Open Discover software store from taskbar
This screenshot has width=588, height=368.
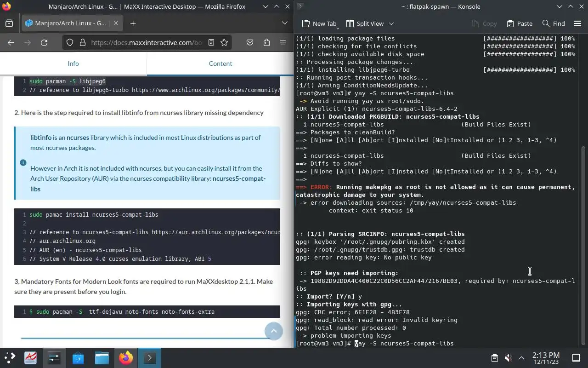pyautogui.click(x=78, y=358)
